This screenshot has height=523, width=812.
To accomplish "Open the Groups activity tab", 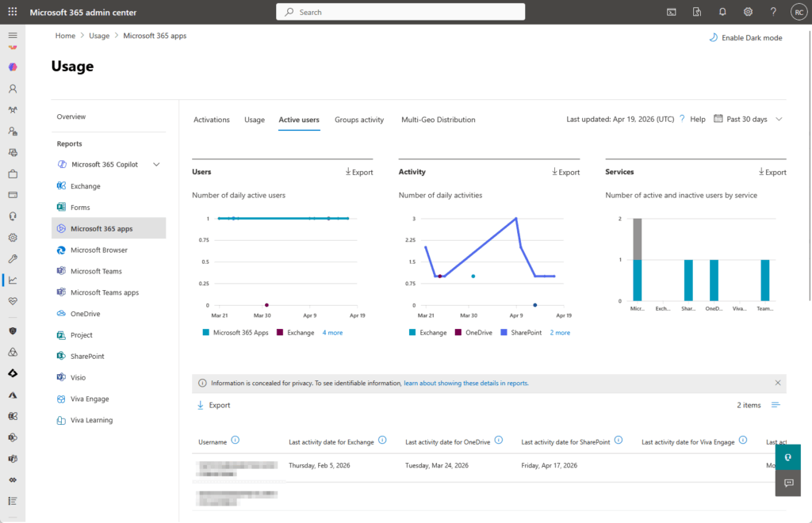I will (x=359, y=120).
